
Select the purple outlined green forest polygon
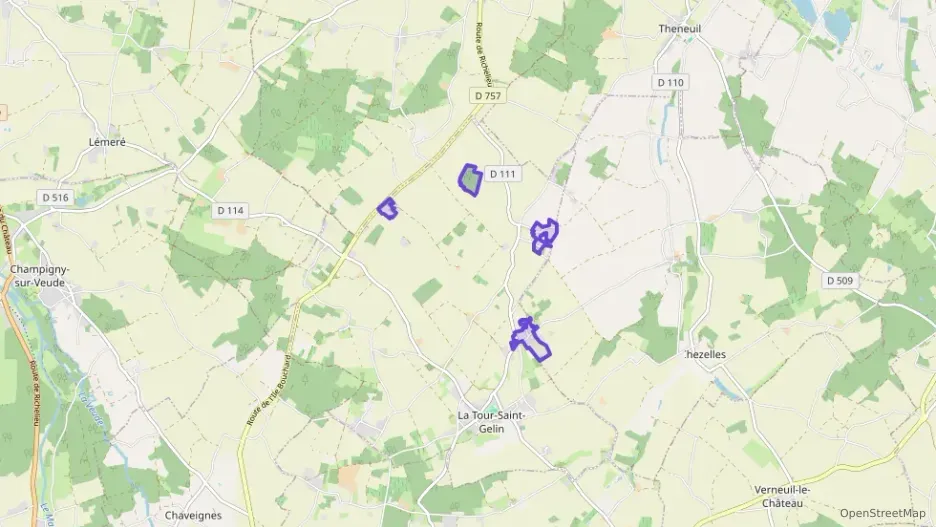coord(470,180)
